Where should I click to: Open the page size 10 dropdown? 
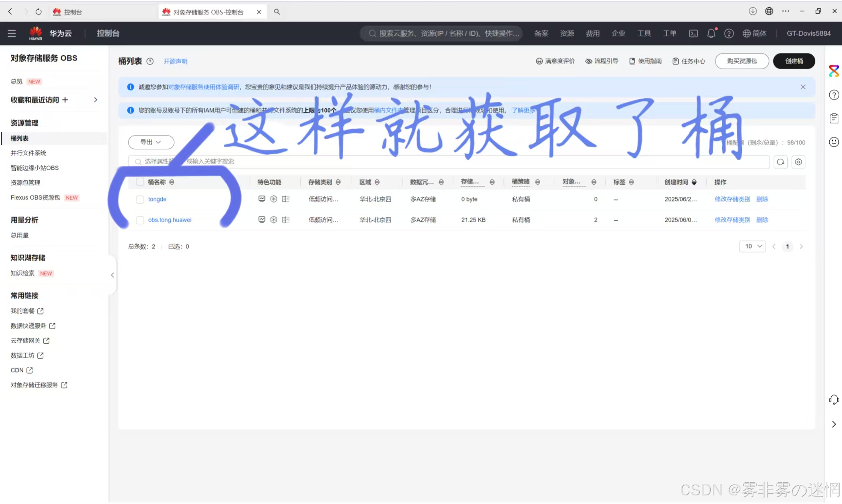point(752,246)
